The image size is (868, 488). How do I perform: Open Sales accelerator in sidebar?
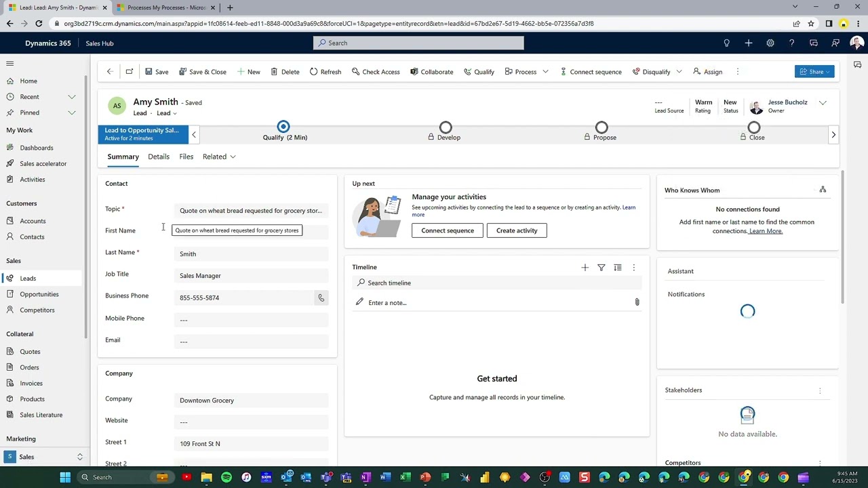click(43, 163)
